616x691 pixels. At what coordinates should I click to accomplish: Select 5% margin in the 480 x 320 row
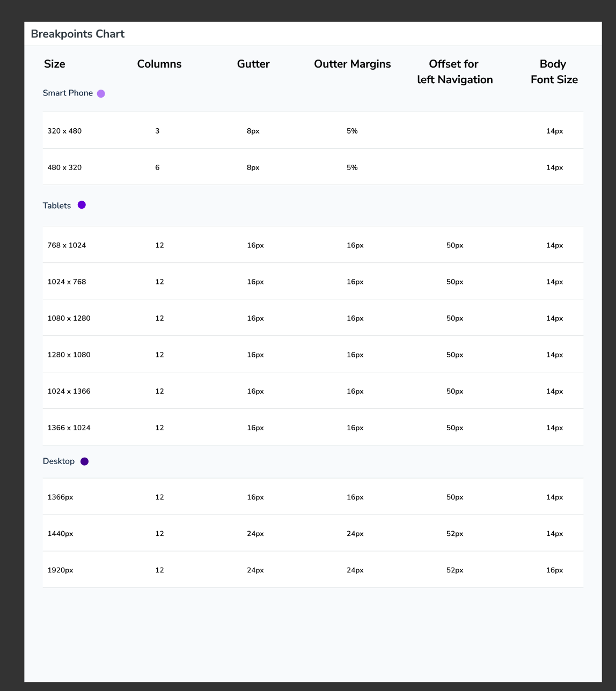[352, 167]
